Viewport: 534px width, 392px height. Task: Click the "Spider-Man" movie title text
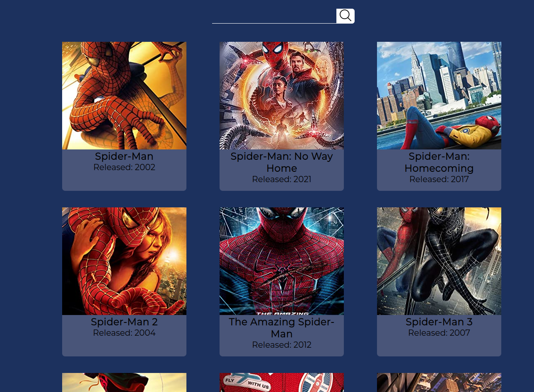pyautogui.click(x=124, y=156)
